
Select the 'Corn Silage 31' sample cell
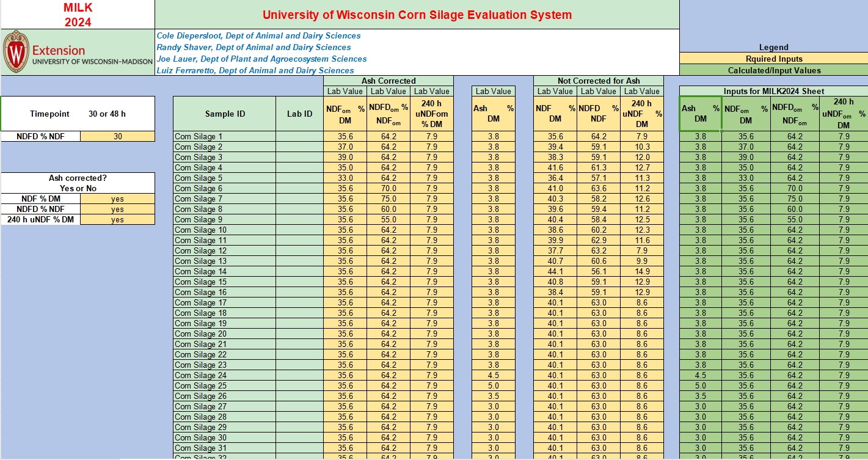pyautogui.click(x=225, y=448)
